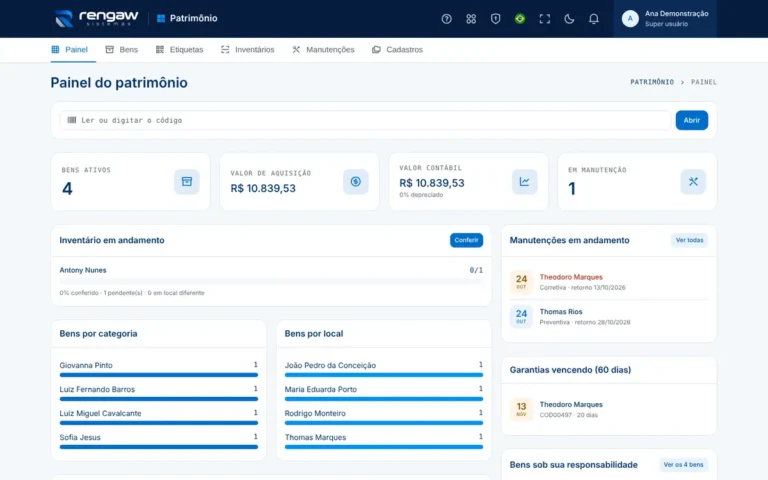The width and height of the screenshot is (768, 480).
Task: Click the shield security icon
Action: [x=495, y=19]
